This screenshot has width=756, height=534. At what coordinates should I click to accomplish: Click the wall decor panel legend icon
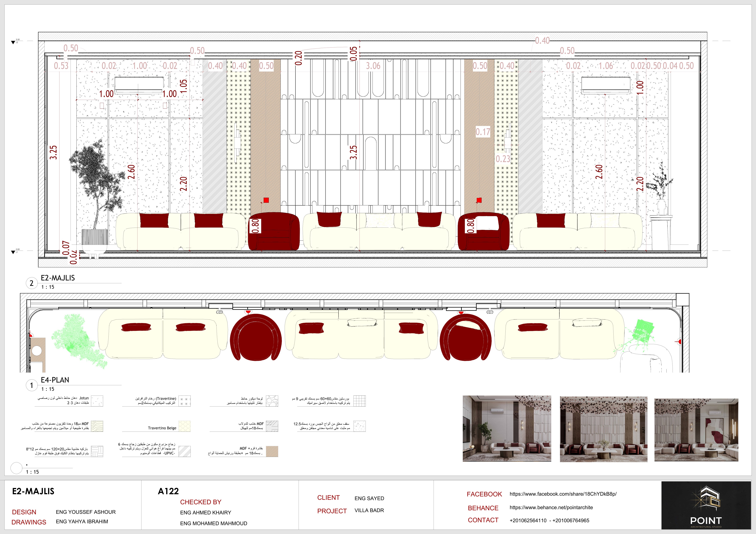point(272,401)
